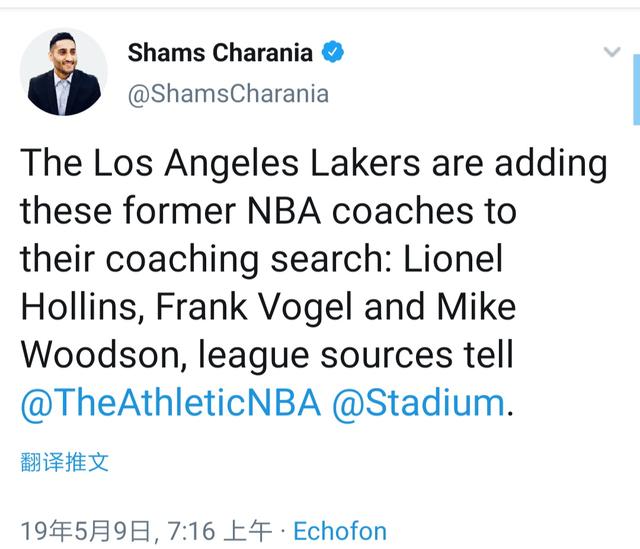Open Shams Charania's profile picture

point(64,72)
